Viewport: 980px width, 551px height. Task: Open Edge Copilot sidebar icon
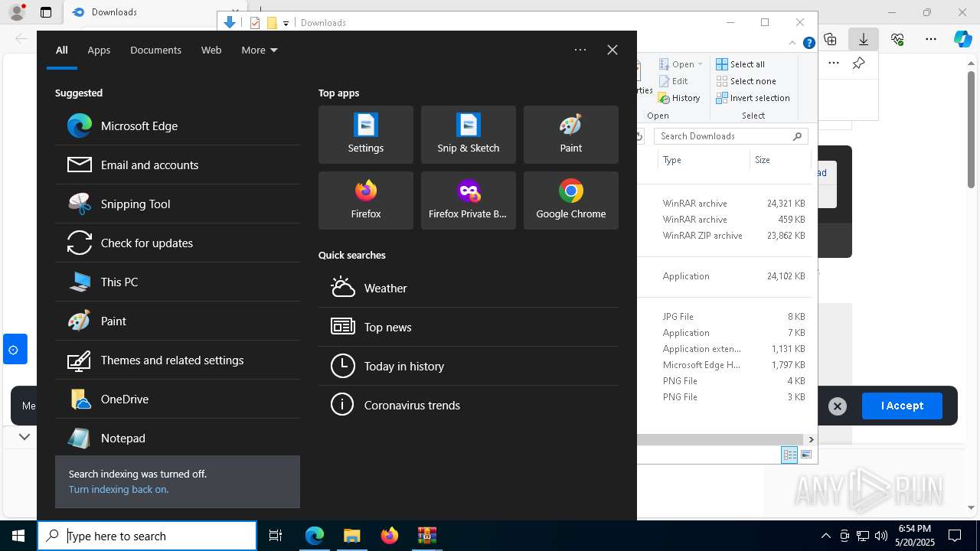coord(962,39)
